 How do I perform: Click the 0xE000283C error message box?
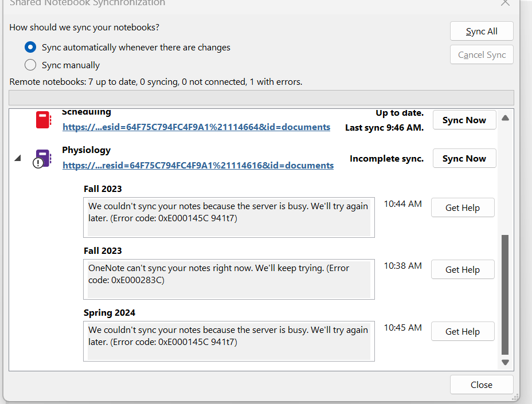click(x=229, y=279)
